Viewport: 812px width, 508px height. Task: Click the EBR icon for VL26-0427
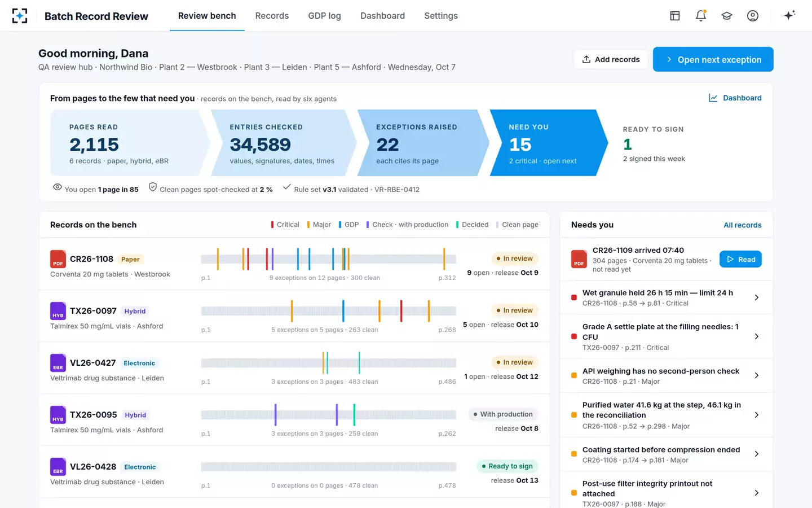[x=58, y=363]
